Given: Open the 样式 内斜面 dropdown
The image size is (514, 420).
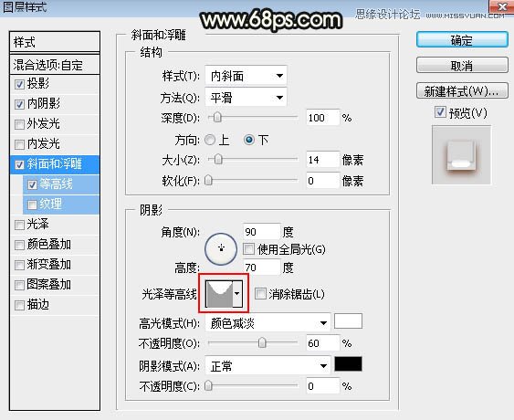Looking at the screenshot, I should 246,76.
